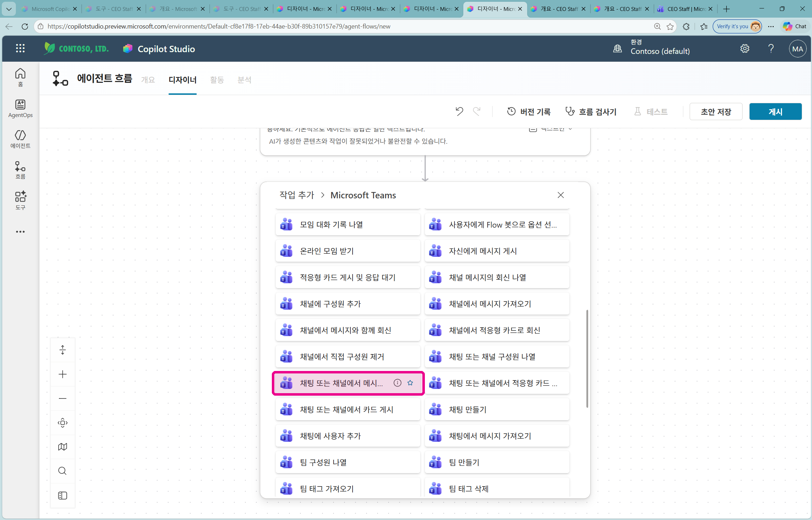Undo the last designer change
This screenshot has height=520, width=812.
pos(459,111)
